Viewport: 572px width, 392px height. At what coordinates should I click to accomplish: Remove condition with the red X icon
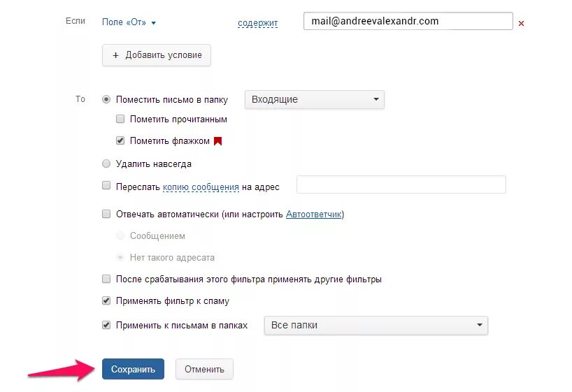point(521,23)
